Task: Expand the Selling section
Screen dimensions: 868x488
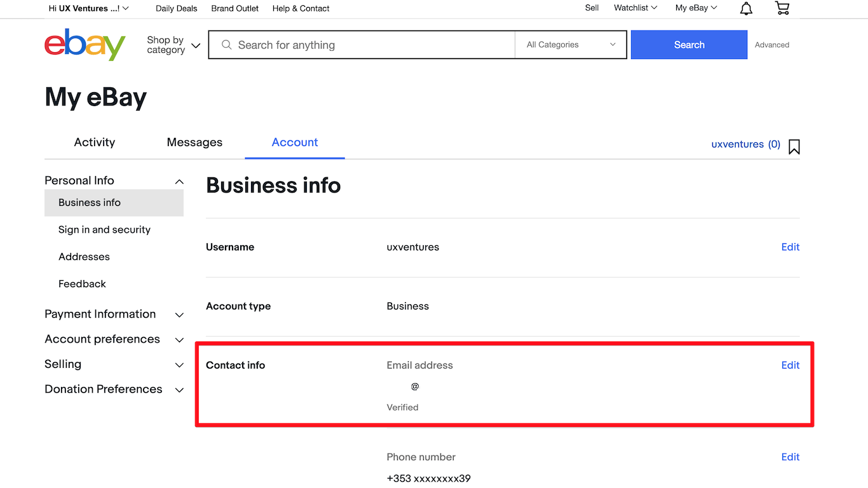Action: coord(114,364)
